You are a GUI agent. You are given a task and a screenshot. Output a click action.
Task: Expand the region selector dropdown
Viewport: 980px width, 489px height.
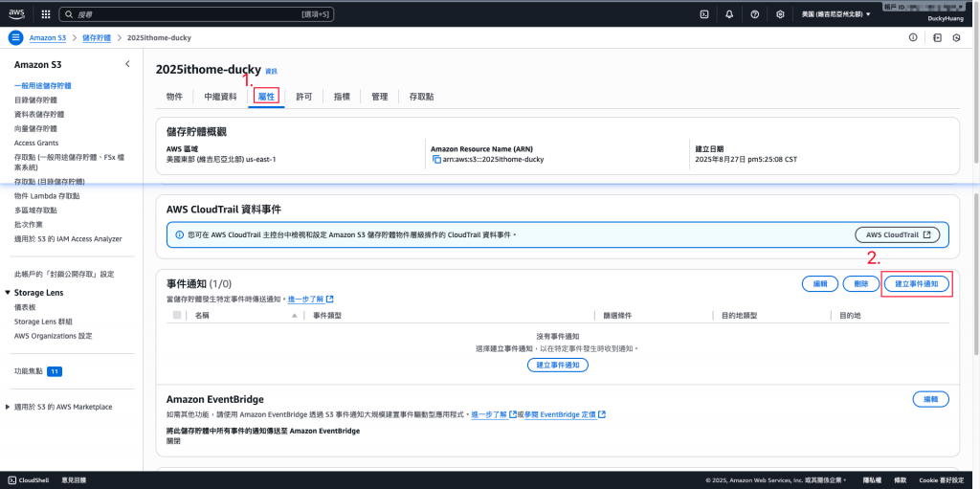[835, 13]
